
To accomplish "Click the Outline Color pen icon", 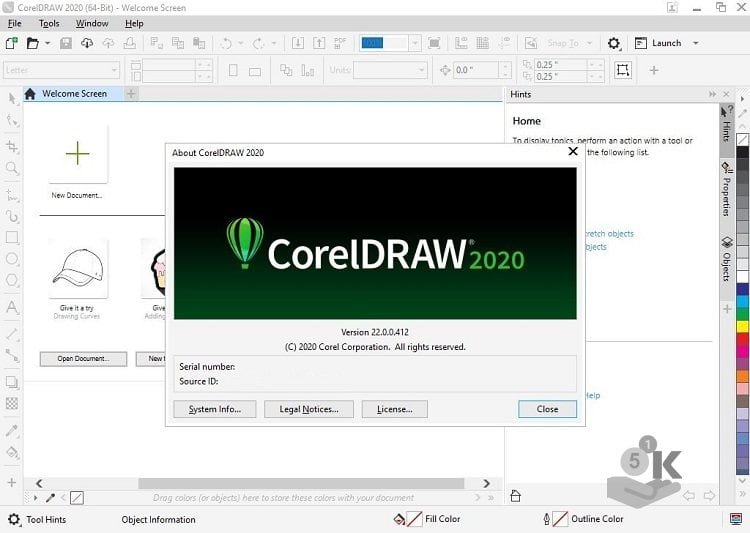I will [546, 519].
